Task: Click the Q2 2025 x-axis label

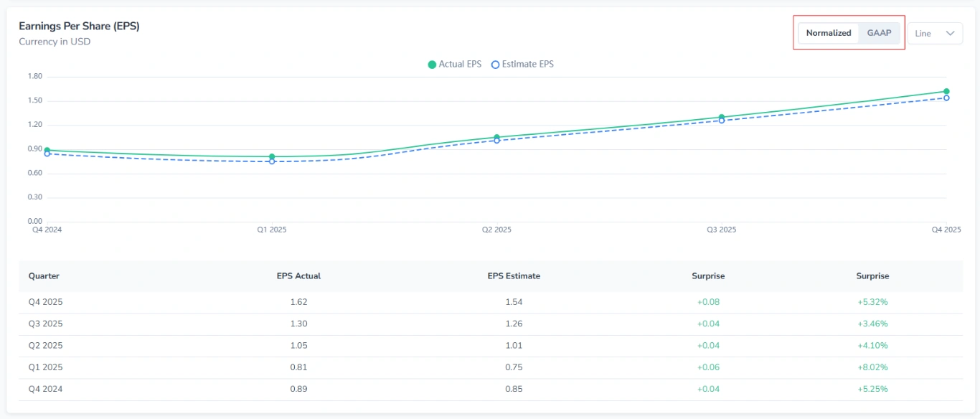Action: 496,230
